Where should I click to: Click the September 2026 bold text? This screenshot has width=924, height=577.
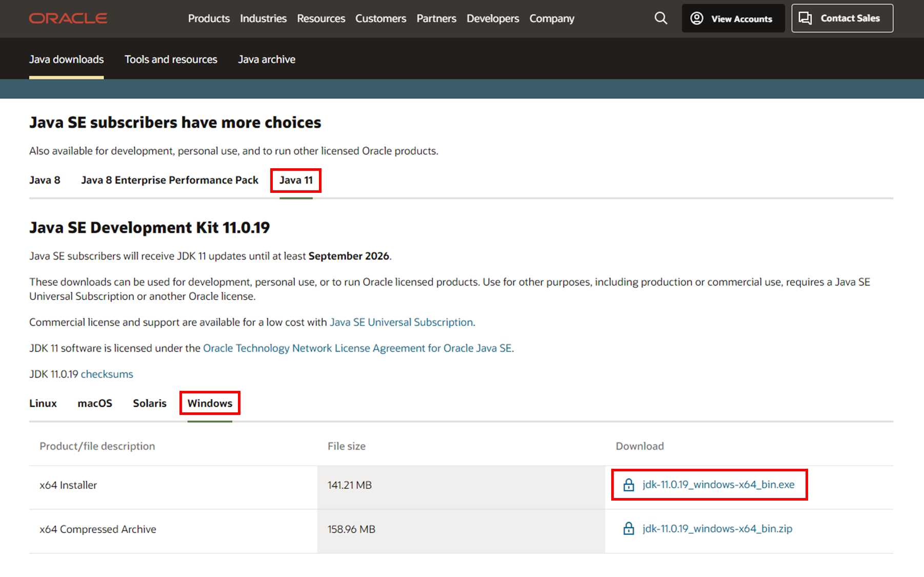(x=349, y=256)
